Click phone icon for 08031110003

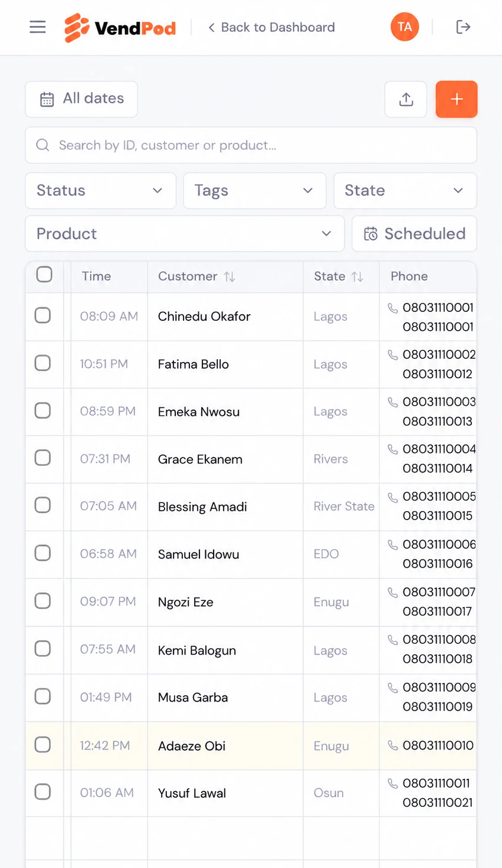click(392, 402)
